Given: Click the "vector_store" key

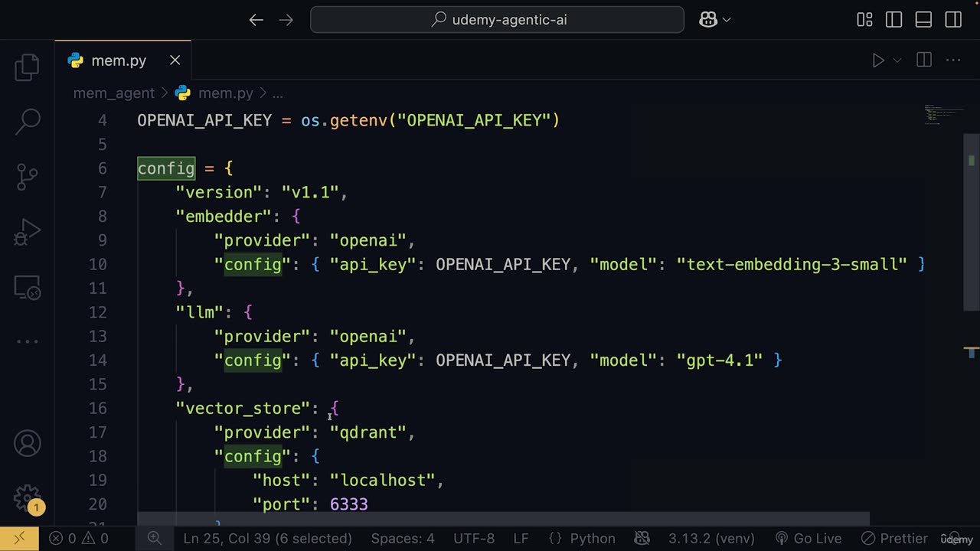Looking at the screenshot, I should point(243,409).
